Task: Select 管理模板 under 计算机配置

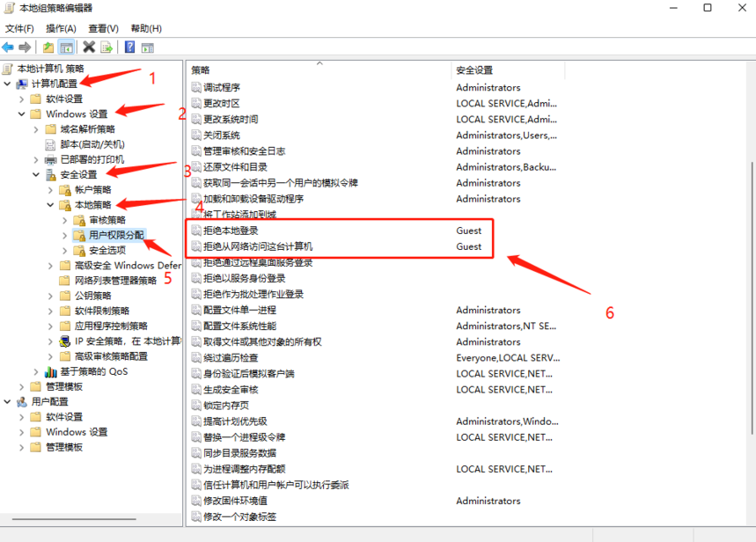Action: click(x=64, y=387)
